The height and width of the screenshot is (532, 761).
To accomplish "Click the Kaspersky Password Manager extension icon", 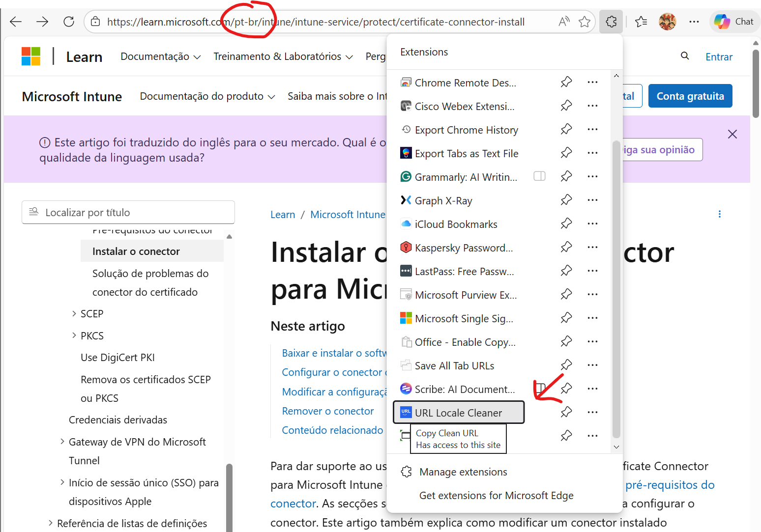I will click(406, 247).
